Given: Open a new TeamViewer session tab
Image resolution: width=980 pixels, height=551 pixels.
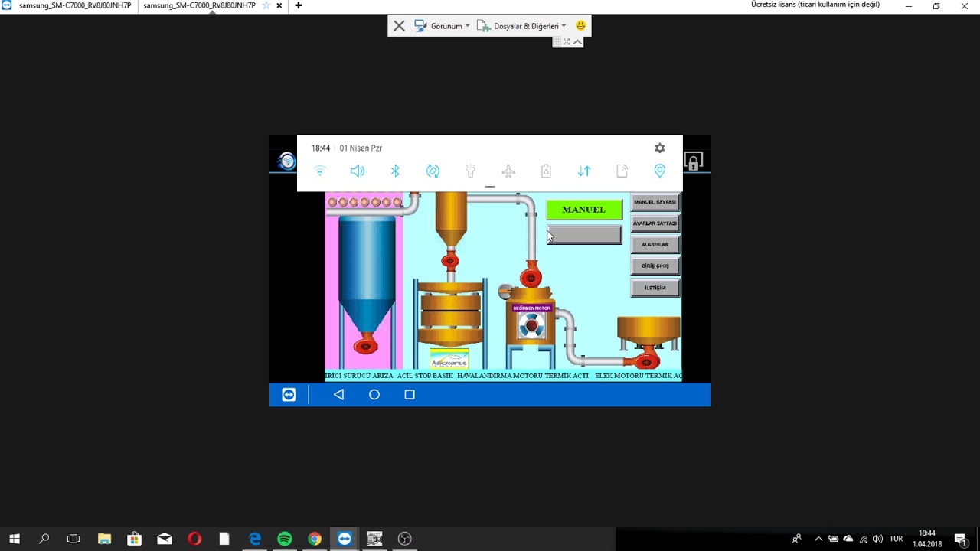Looking at the screenshot, I should [x=299, y=5].
